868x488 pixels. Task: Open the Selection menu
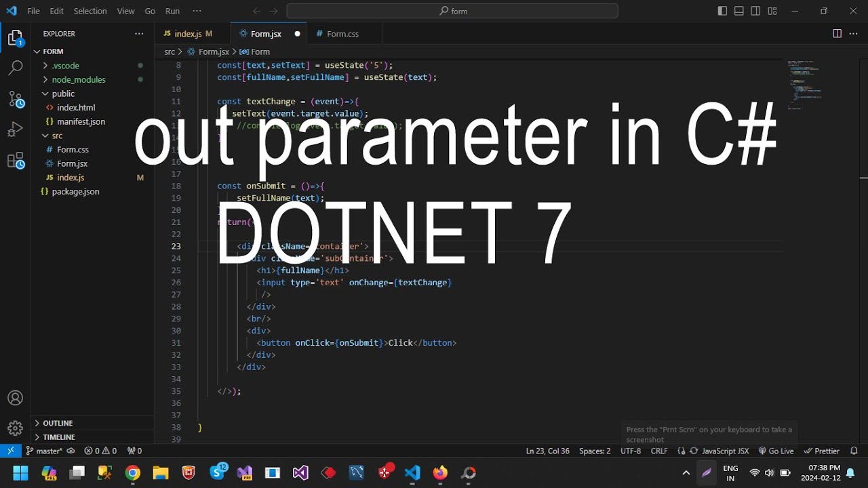tap(90, 11)
